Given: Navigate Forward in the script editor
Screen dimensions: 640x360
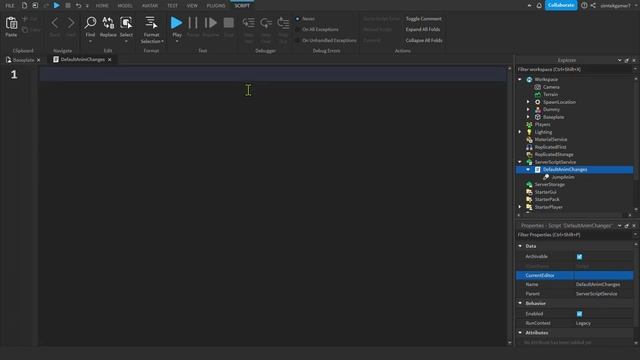Looking at the screenshot, I should pyautogui.click(x=71, y=23).
